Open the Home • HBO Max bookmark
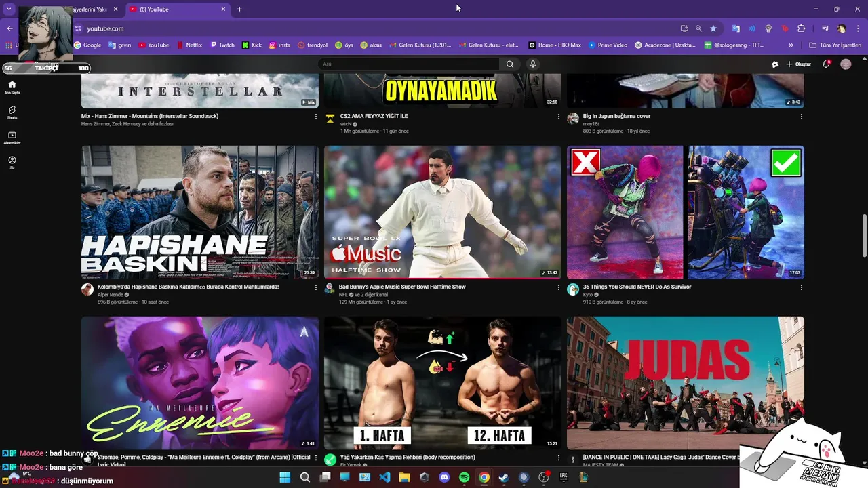 555,45
